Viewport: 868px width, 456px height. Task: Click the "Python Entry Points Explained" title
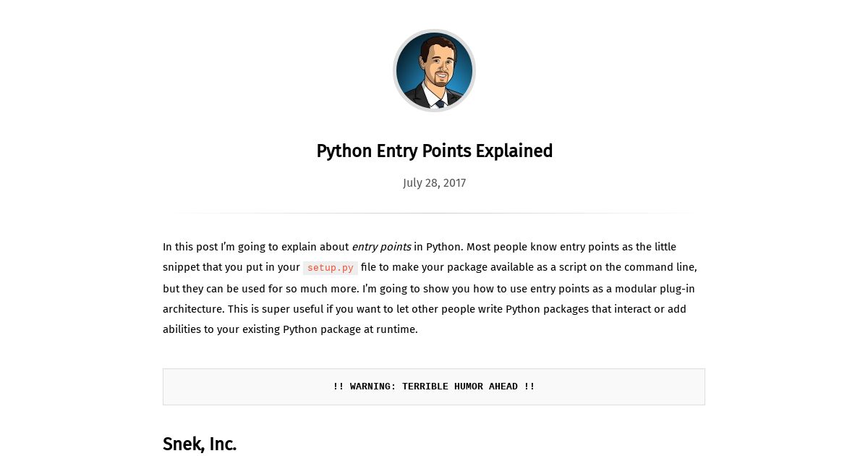[434, 151]
